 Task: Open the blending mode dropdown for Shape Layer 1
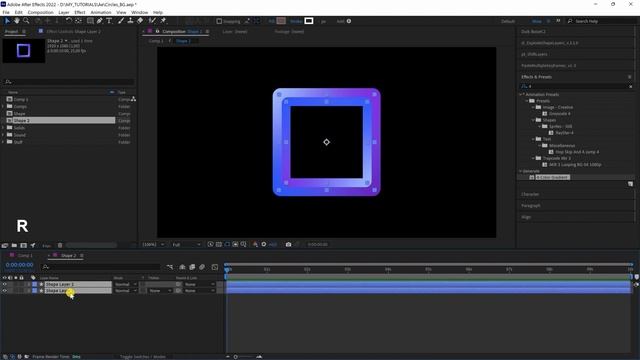(125, 284)
